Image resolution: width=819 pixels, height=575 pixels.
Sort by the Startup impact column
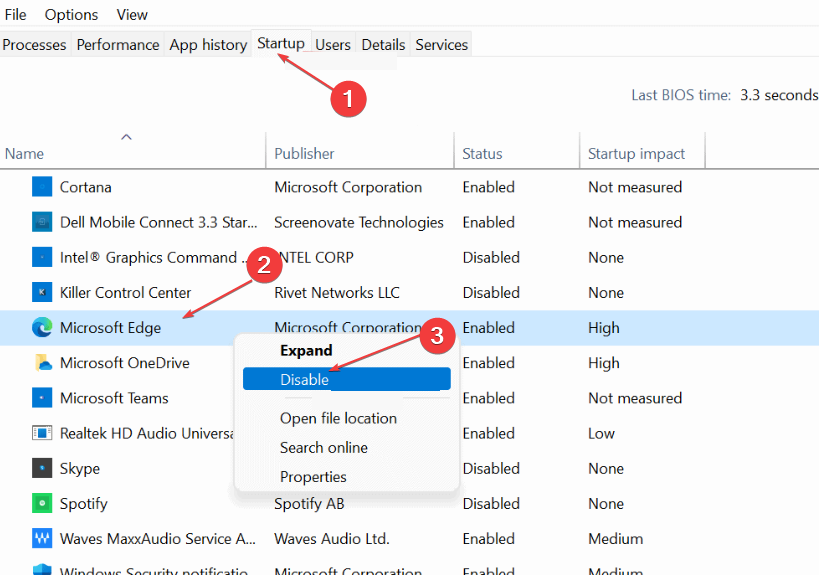(636, 154)
